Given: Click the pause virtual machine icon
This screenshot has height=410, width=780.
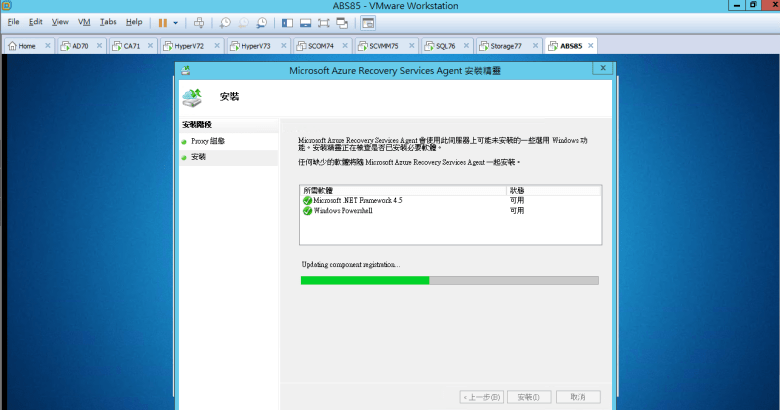Looking at the screenshot, I should (163, 22).
